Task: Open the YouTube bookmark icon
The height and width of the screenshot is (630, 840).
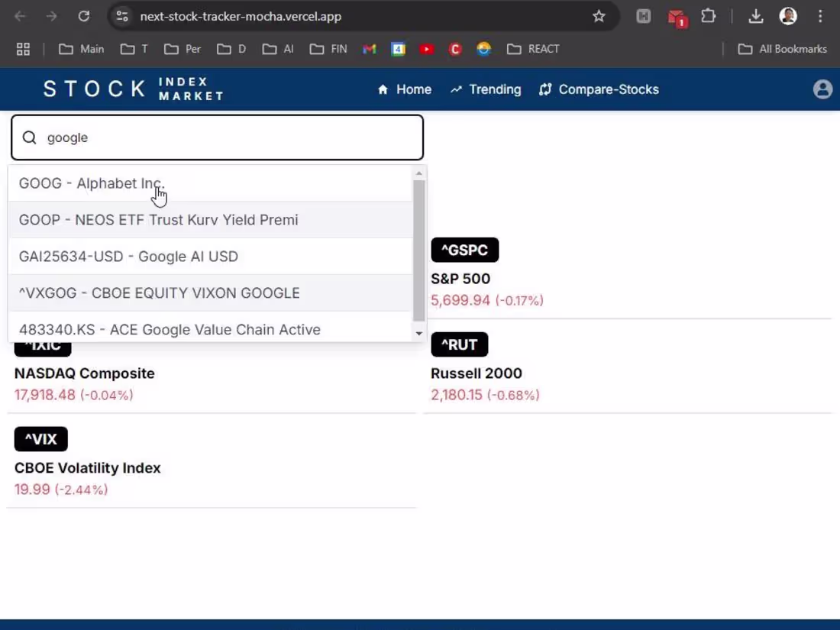Action: (427, 50)
